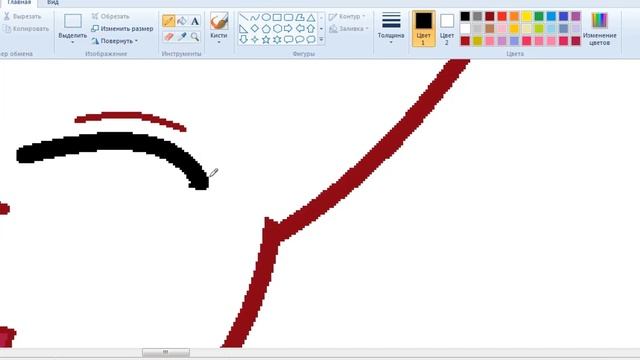Activate Цвет 2 background color
Viewport: 640px width, 360px height.
click(447, 29)
